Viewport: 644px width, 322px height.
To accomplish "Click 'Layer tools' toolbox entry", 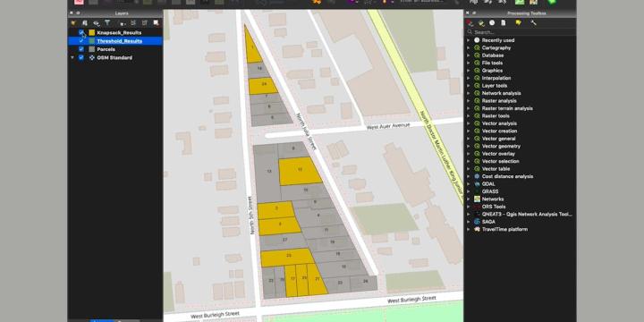I will pyautogui.click(x=495, y=86).
